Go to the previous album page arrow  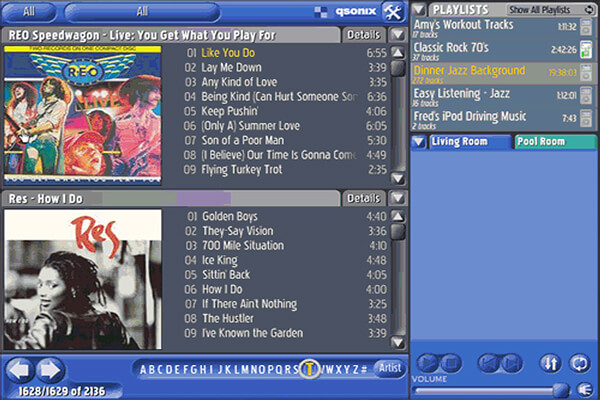click(x=20, y=370)
